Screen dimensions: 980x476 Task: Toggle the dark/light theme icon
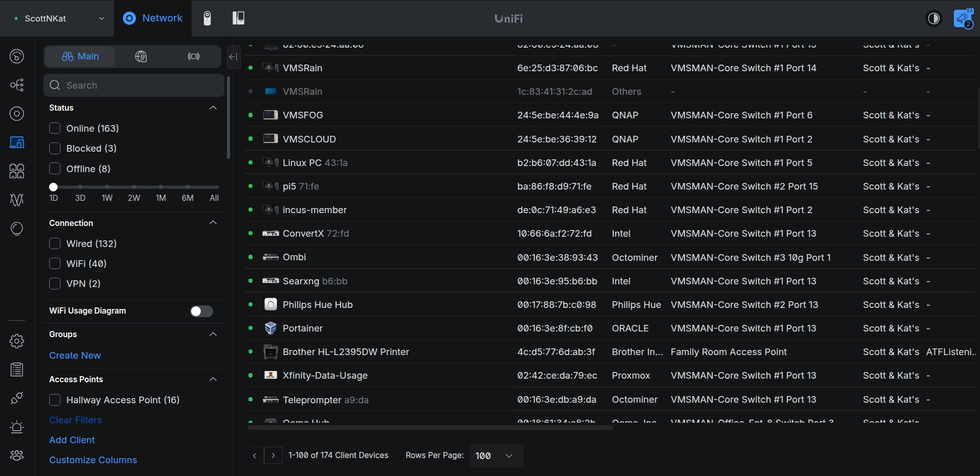933,18
